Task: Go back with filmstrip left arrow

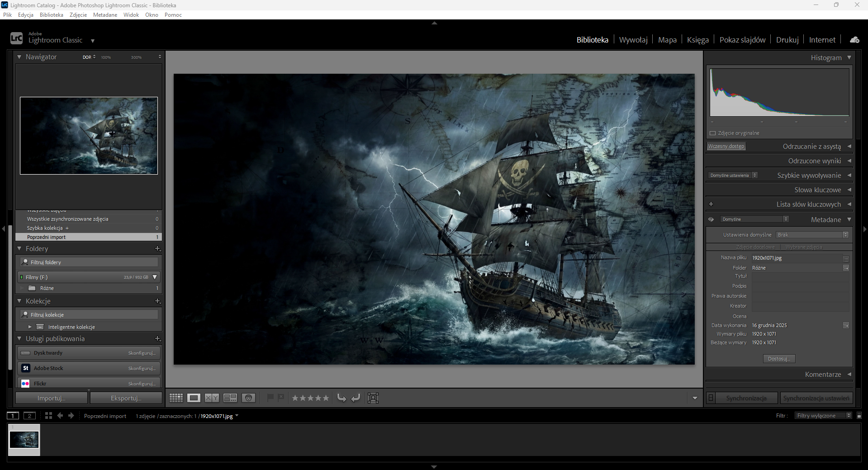Action: pos(60,416)
